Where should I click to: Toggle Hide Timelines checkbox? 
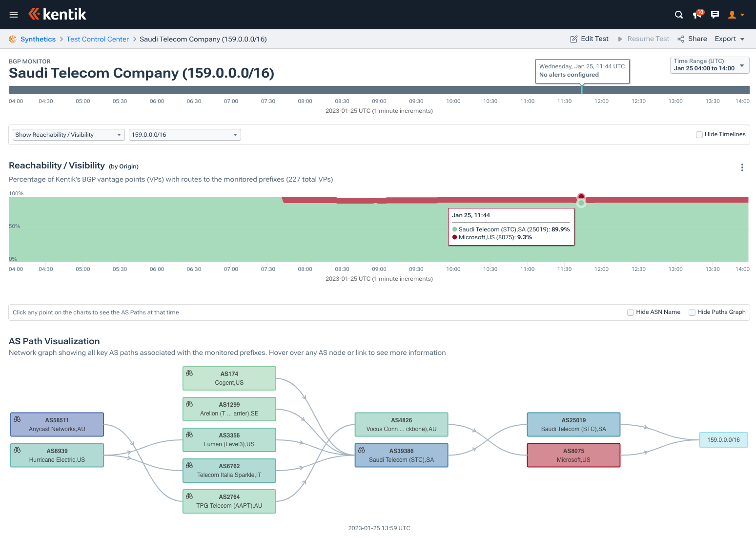(699, 135)
